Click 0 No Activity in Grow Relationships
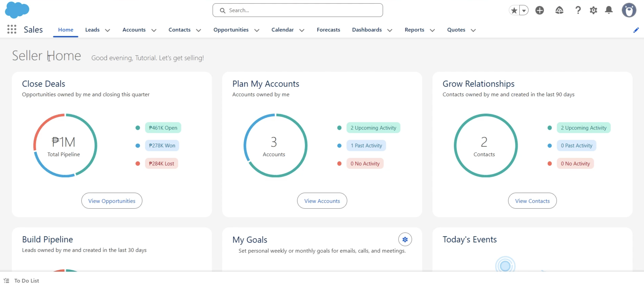 pyautogui.click(x=575, y=163)
